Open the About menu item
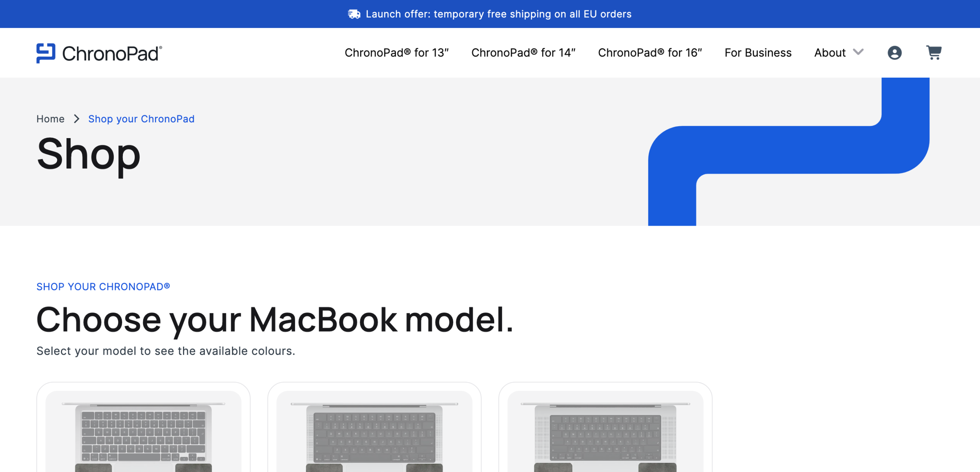The image size is (980, 472). point(830,52)
